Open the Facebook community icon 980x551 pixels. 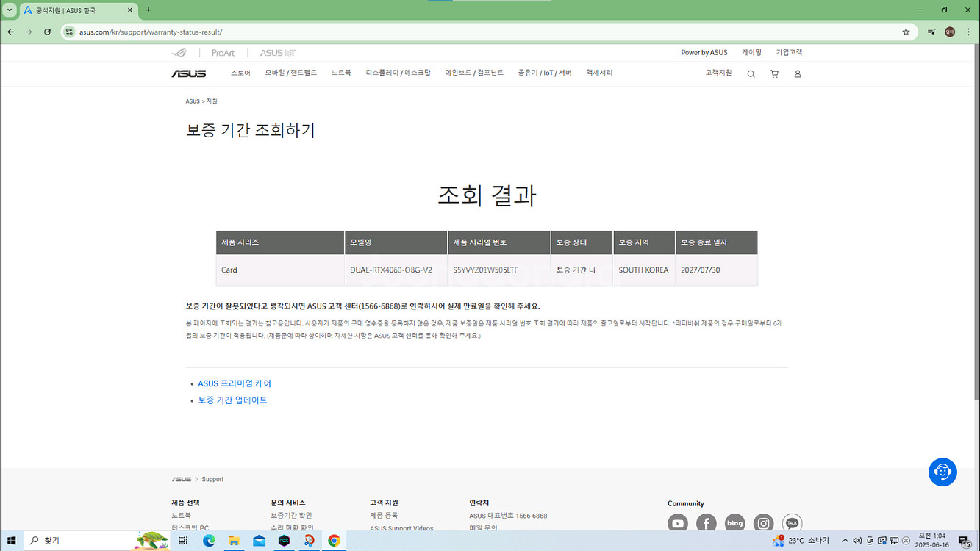(x=706, y=523)
